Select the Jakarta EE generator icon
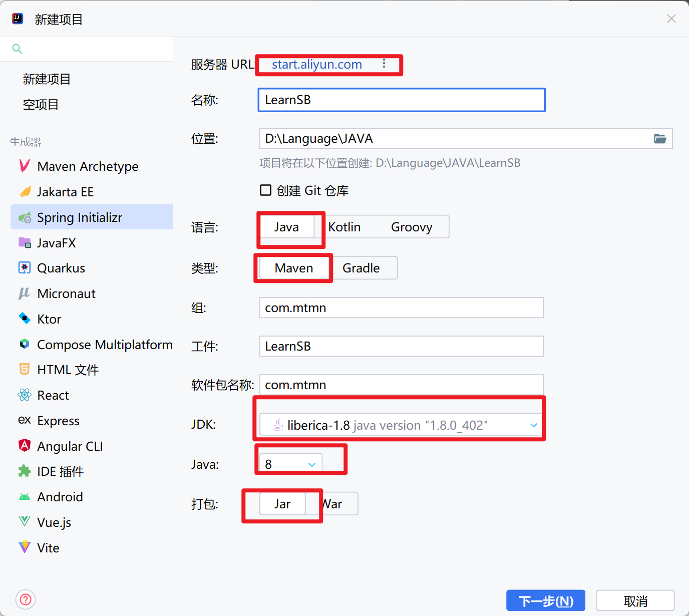The height and width of the screenshot is (616, 689). pos(25,192)
